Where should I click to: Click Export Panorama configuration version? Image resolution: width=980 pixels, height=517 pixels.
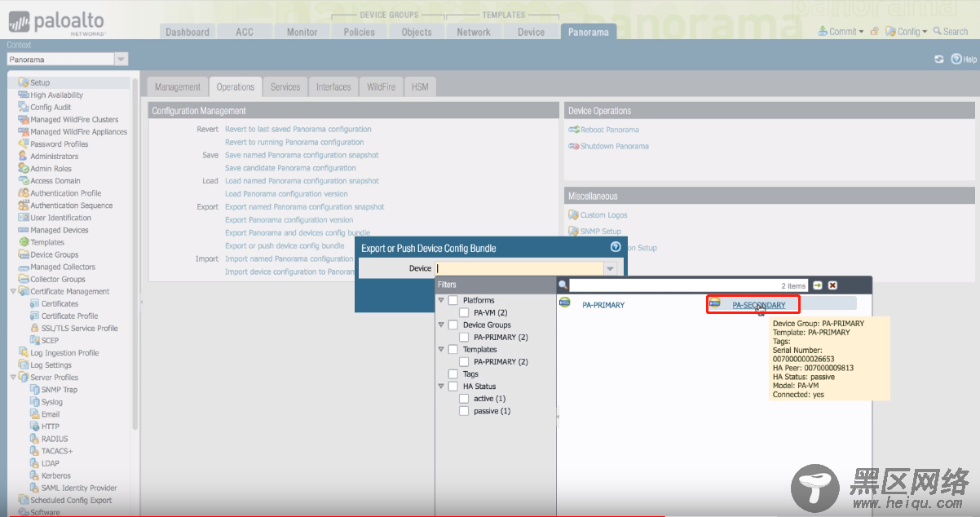289,219
